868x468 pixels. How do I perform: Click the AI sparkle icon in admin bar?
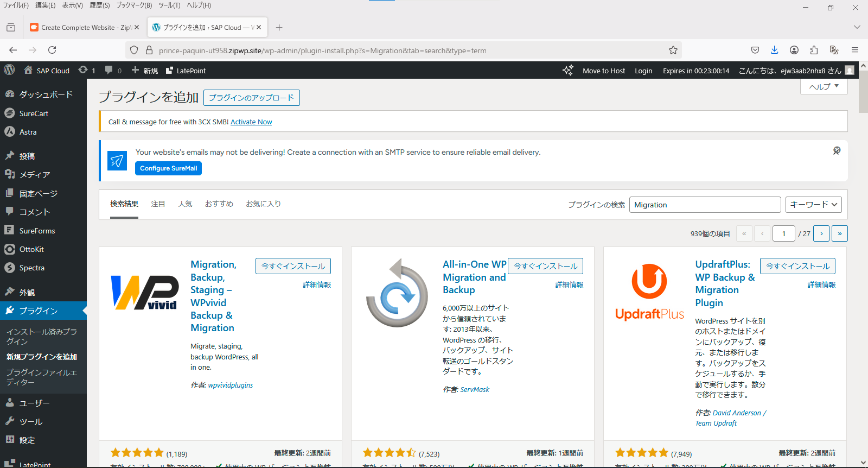tap(567, 71)
